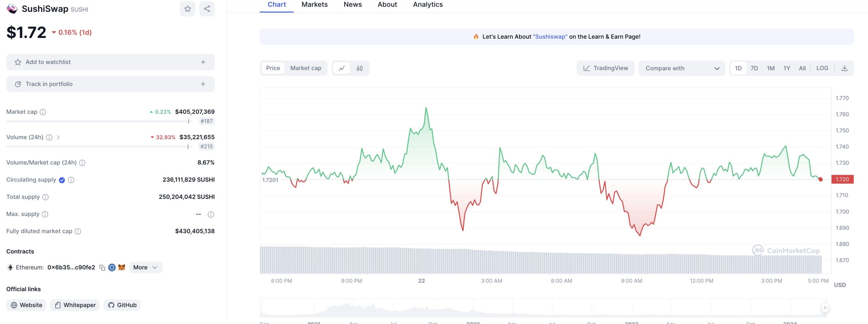Screen dimensions: 868x324
Task: Click the 1.720 current price label
Action: pos(843,179)
